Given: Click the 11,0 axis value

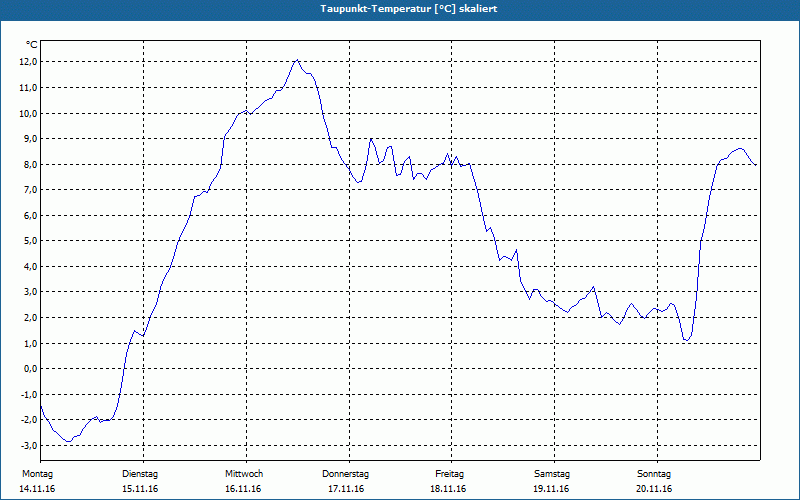Looking at the screenshot, I should pyautogui.click(x=28, y=88).
